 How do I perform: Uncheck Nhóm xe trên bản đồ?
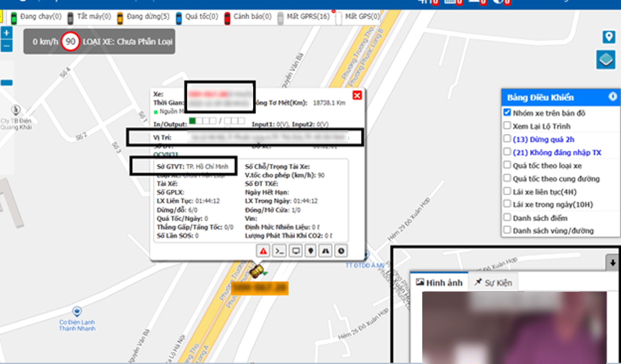point(507,112)
